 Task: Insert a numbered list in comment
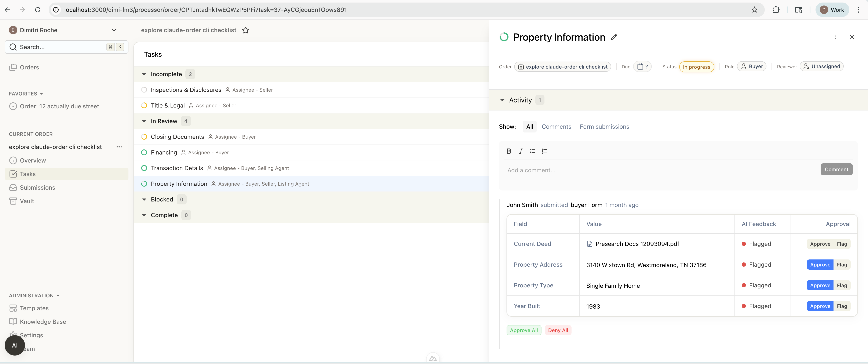[x=544, y=151]
